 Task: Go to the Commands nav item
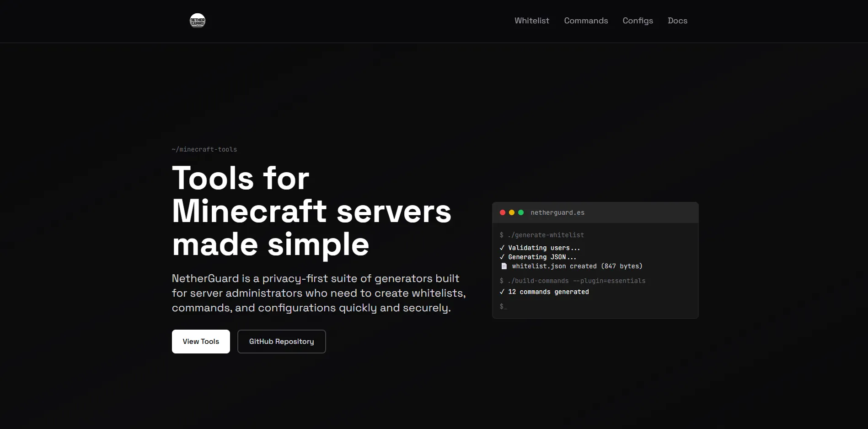[586, 21]
